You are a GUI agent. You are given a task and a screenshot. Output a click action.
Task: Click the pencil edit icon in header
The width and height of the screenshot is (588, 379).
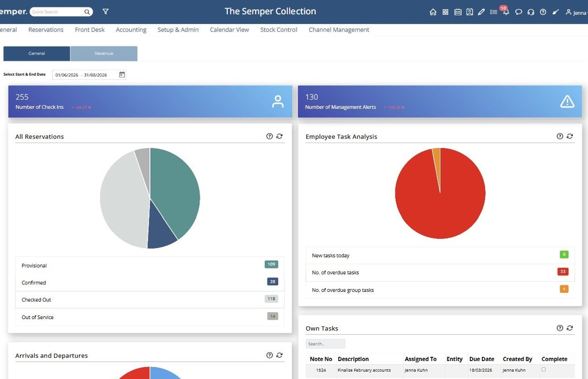(481, 12)
